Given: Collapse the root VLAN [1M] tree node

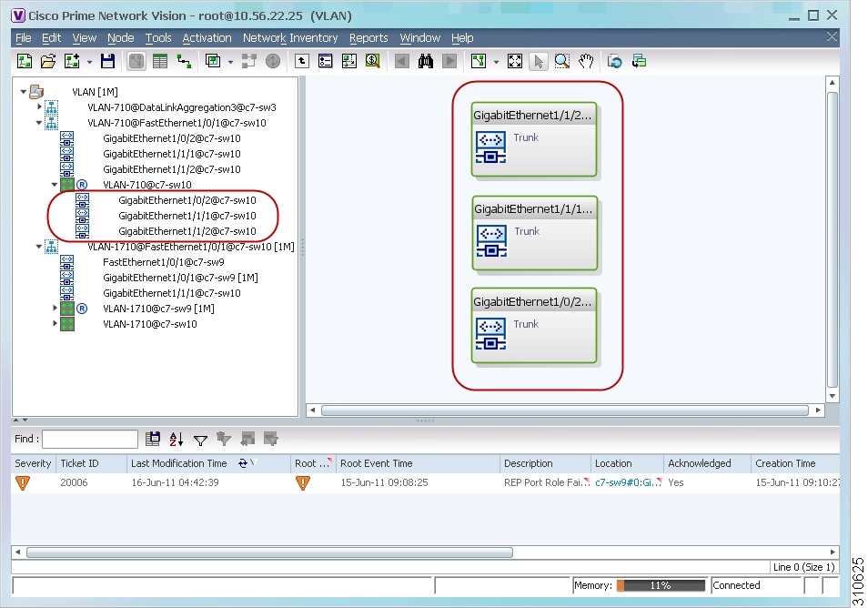Looking at the screenshot, I should (x=24, y=91).
